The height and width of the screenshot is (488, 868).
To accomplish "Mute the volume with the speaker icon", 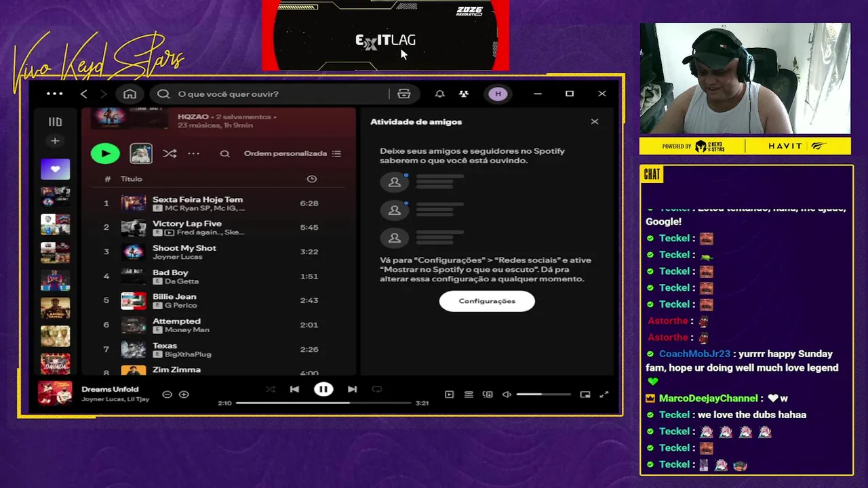I will 507,394.
